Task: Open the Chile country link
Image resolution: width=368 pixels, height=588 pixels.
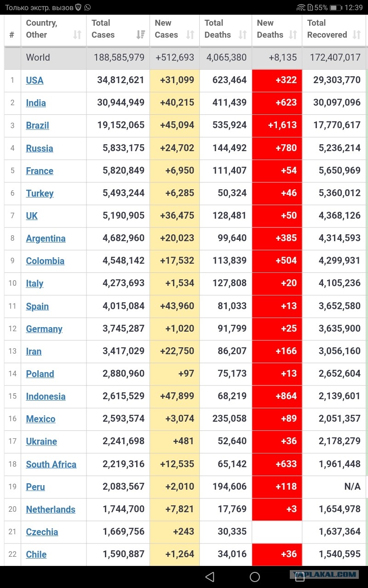Action: tap(36, 554)
